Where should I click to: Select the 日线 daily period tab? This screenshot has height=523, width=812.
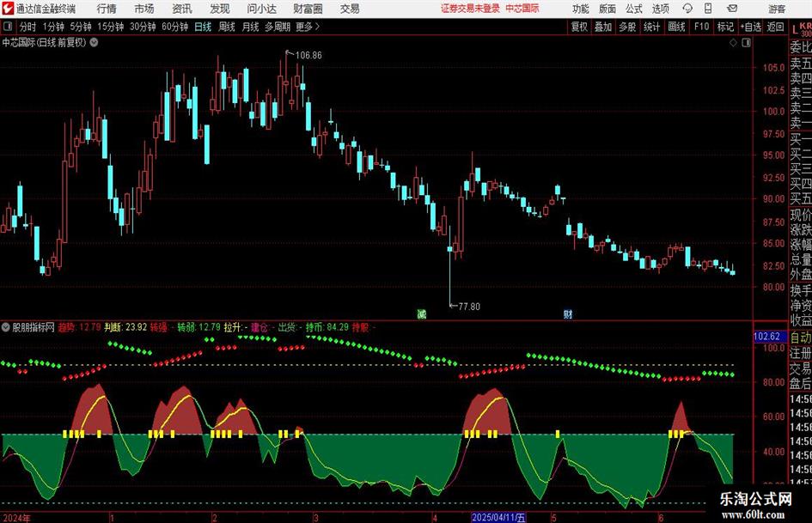203,27
